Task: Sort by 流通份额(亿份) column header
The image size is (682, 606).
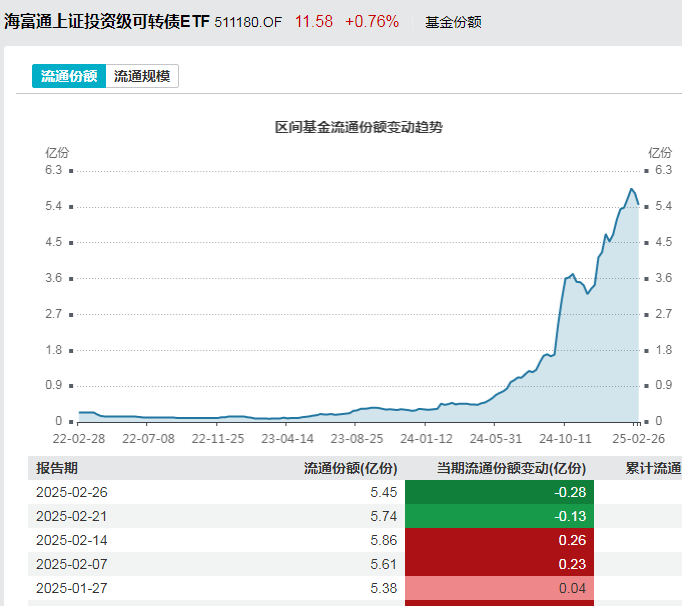Action: pos(350,468)
